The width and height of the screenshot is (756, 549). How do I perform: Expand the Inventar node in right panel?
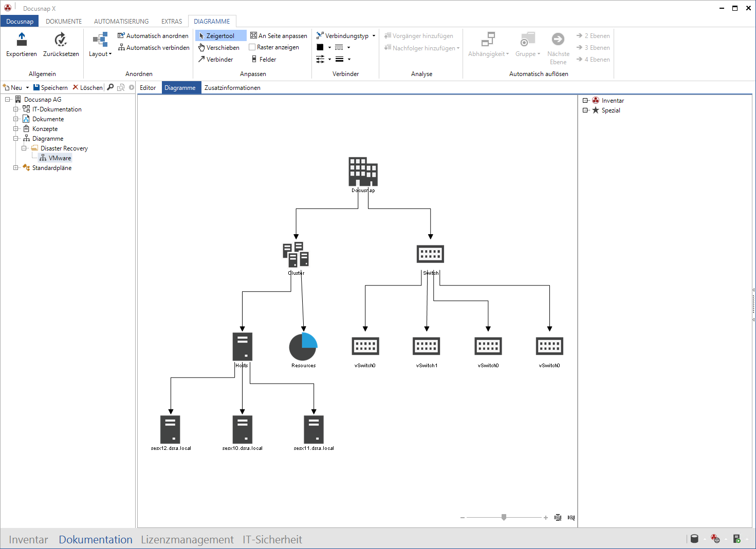[x=585, y=101]
